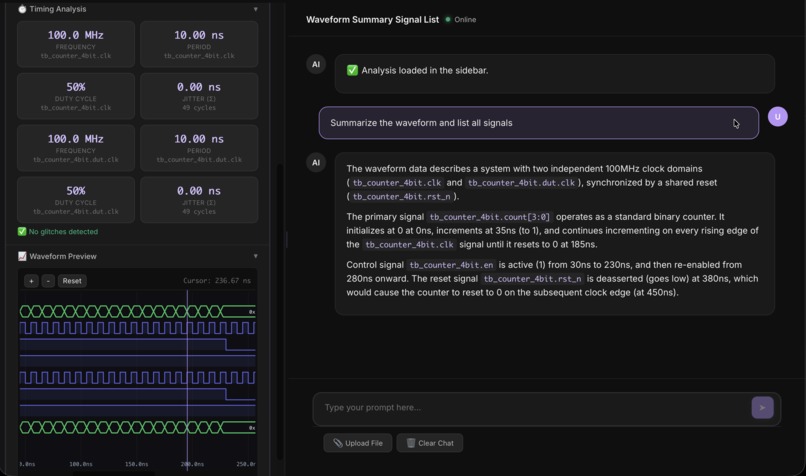Click the top green bus waveform trace

tap(137, 311)
